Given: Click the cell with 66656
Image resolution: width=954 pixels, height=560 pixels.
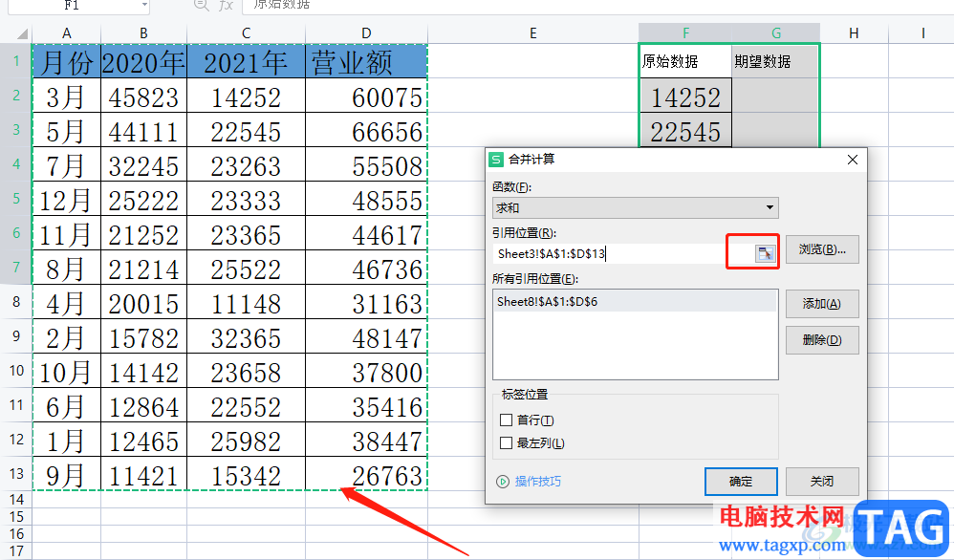Looking at the screenshot, I should tap(366, 130).
